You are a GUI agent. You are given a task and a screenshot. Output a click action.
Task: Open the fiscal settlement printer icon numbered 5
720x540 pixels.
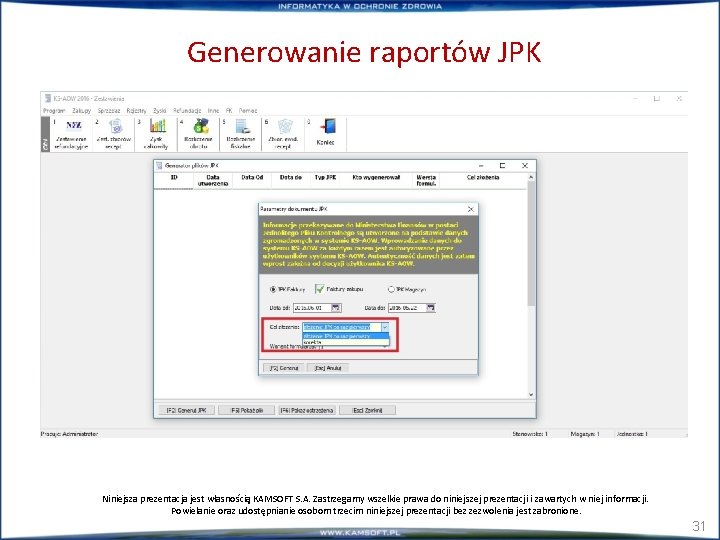[242, 126]
